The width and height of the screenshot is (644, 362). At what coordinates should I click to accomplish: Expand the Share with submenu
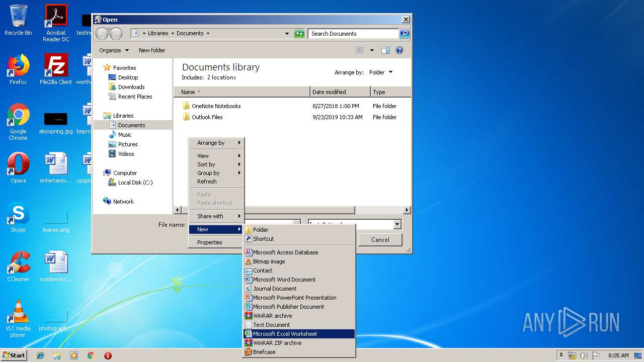216,216
